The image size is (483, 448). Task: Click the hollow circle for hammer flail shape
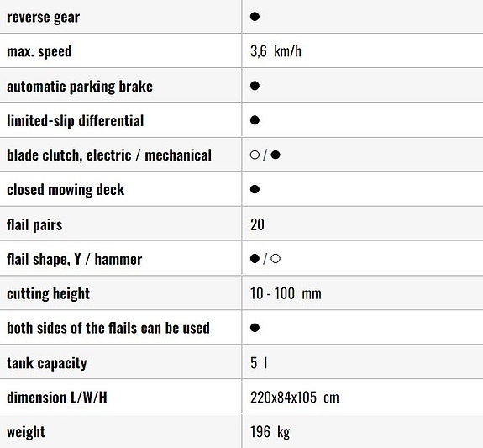pos(276,258)
